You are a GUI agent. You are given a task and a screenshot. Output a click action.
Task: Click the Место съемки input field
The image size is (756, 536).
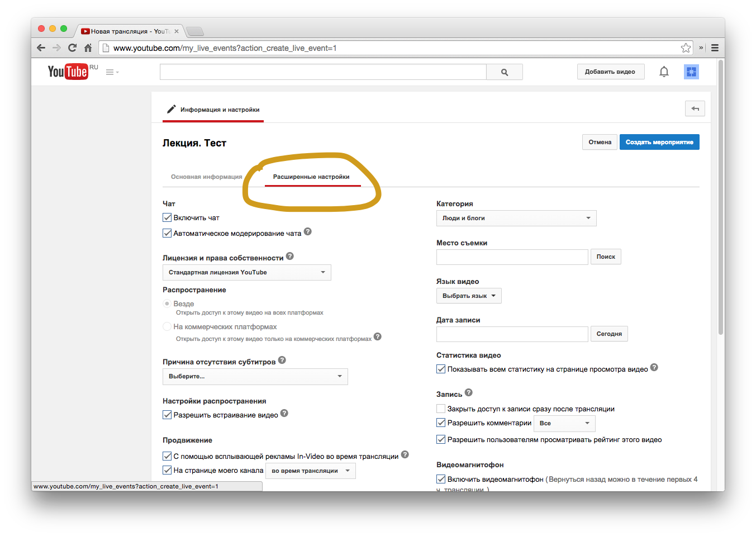[x=512, y=257]
